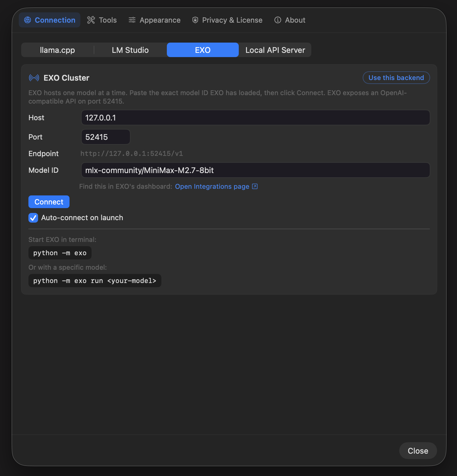Click into the Port input field
This screenshot has height=476, width=457.
[106, 137]
